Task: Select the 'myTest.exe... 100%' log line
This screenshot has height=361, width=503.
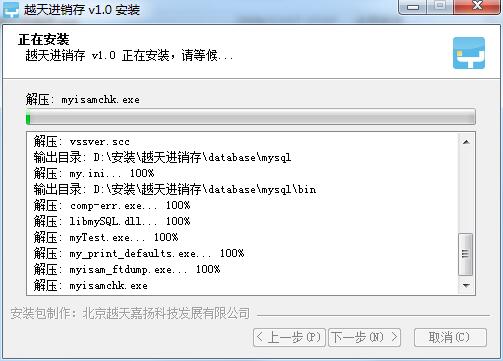Action: (x=106, y=237)
